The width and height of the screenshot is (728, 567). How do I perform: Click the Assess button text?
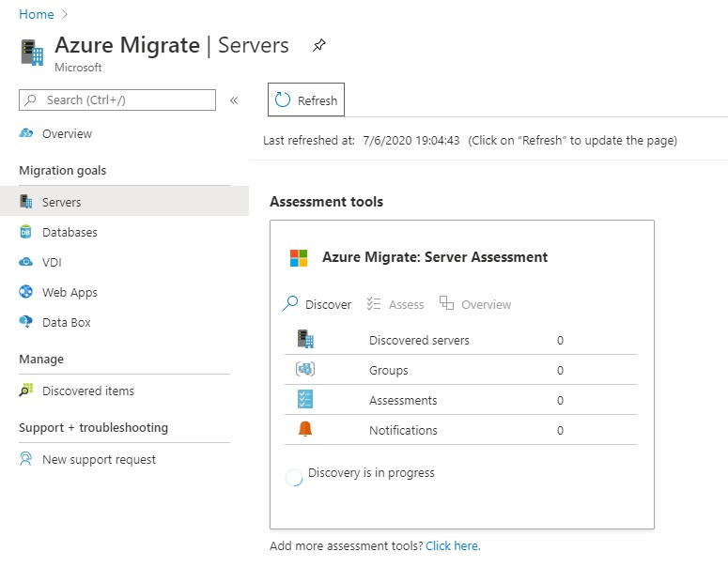pos(406,304)
